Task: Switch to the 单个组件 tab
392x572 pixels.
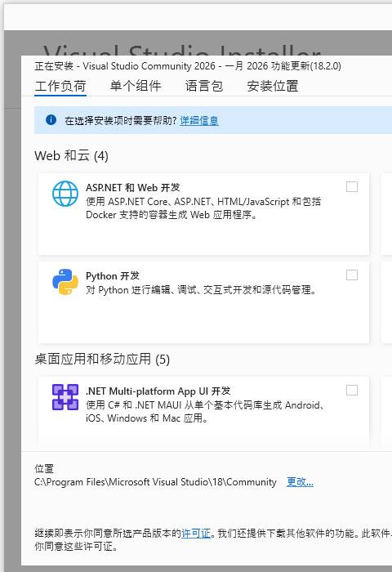Action: pos(136,86)
